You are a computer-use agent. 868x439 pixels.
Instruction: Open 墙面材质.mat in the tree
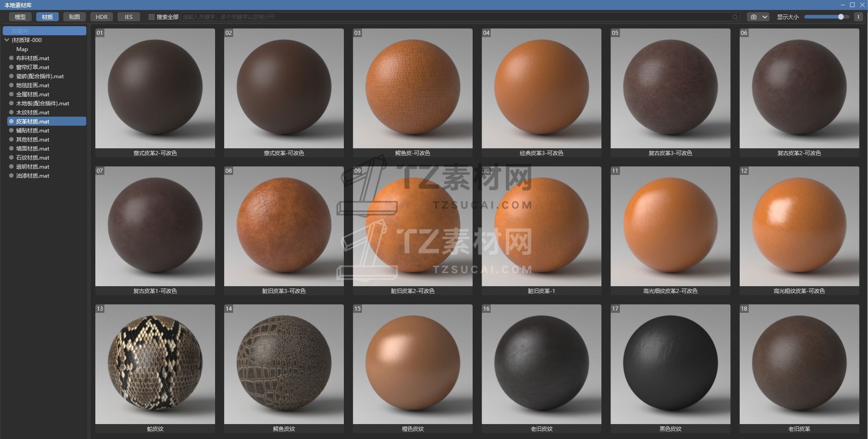click(x=33, y=148)
